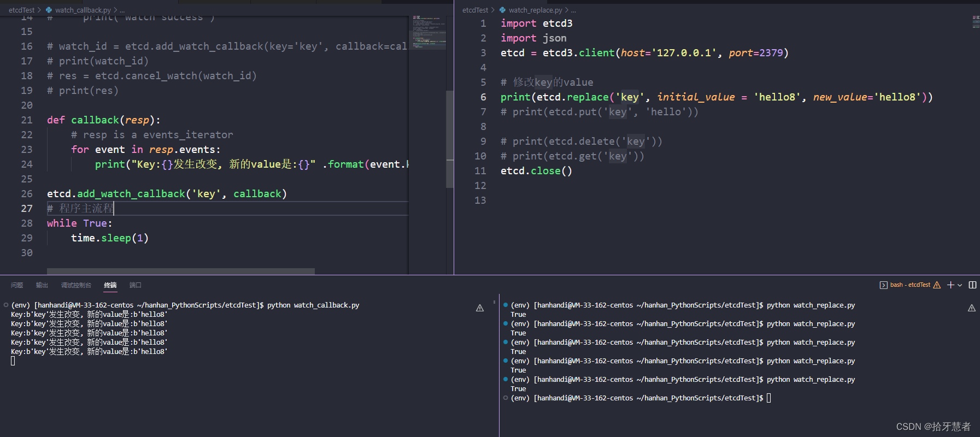Click 'etcd.close()' on line 11
The image size is (980, 437).
[x=536, y=170]
